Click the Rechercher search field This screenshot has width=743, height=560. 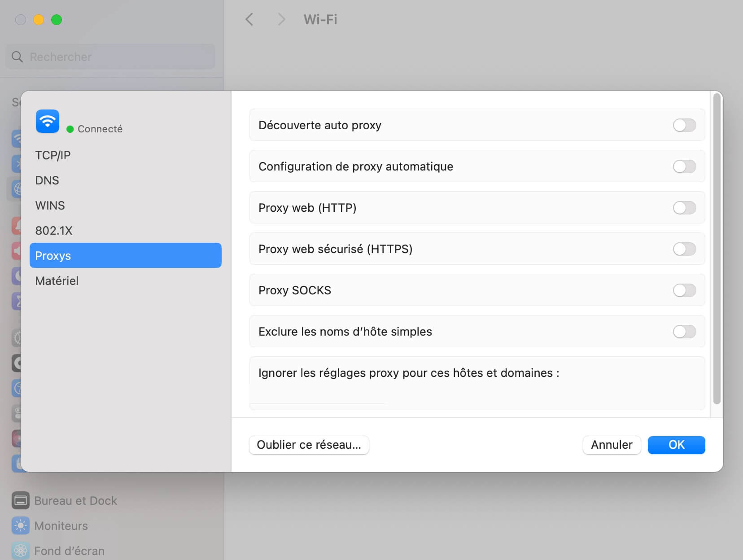(x=110, y=57)
